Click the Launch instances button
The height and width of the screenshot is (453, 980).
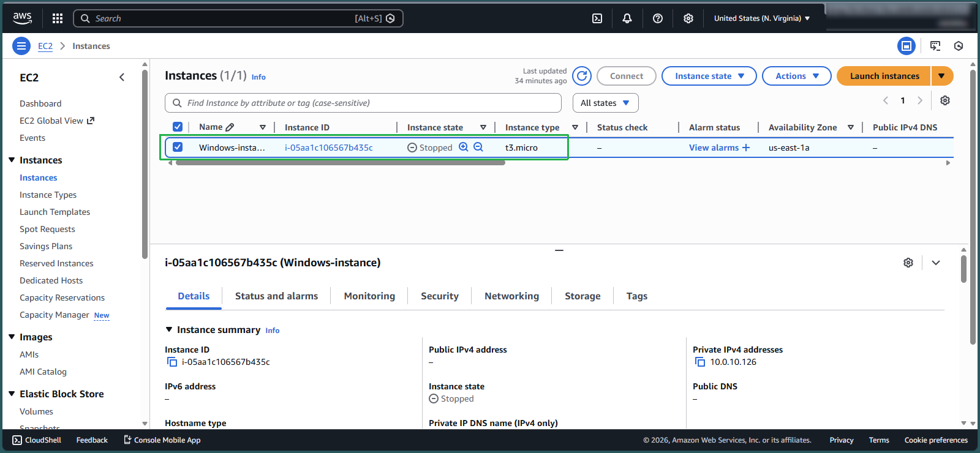(884, 76)
